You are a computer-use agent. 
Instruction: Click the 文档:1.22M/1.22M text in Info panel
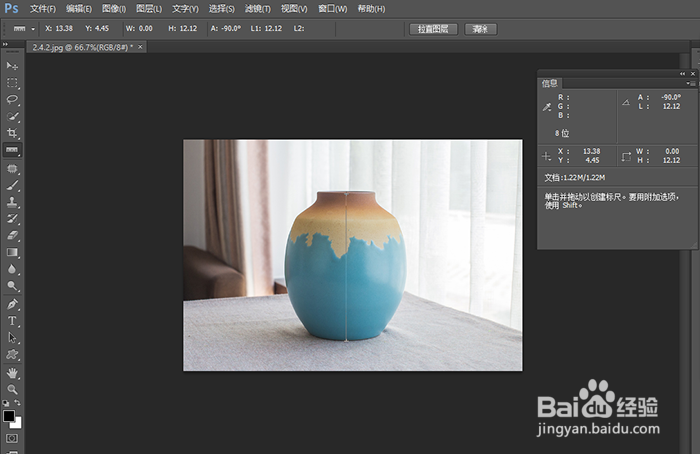pyautogui.click(x=575, y=178)
